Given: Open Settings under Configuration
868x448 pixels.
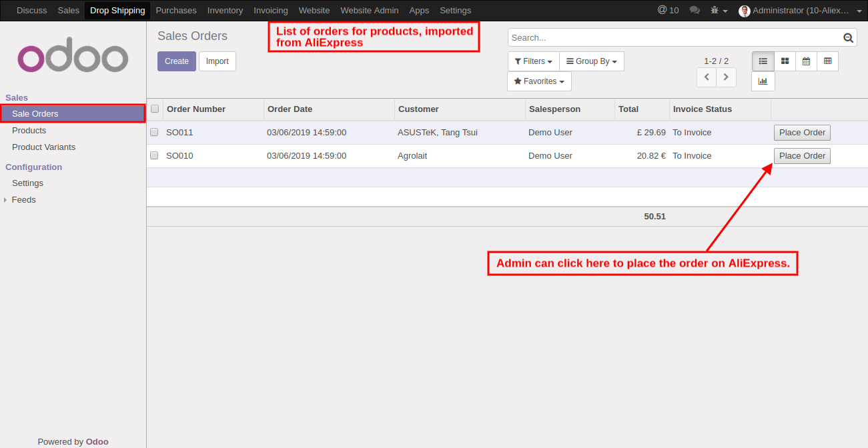Looking at the screenshot, I should click(x=27, y=183).
